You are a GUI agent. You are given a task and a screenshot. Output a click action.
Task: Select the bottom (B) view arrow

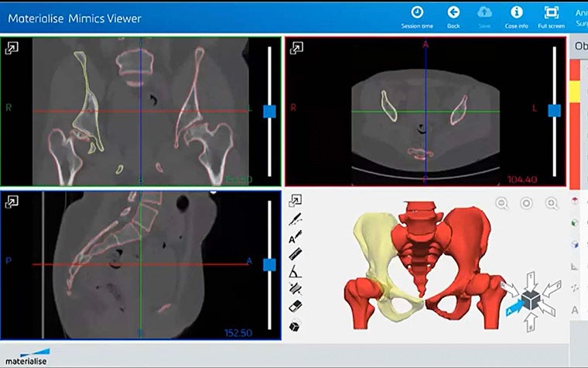[531, 322]
